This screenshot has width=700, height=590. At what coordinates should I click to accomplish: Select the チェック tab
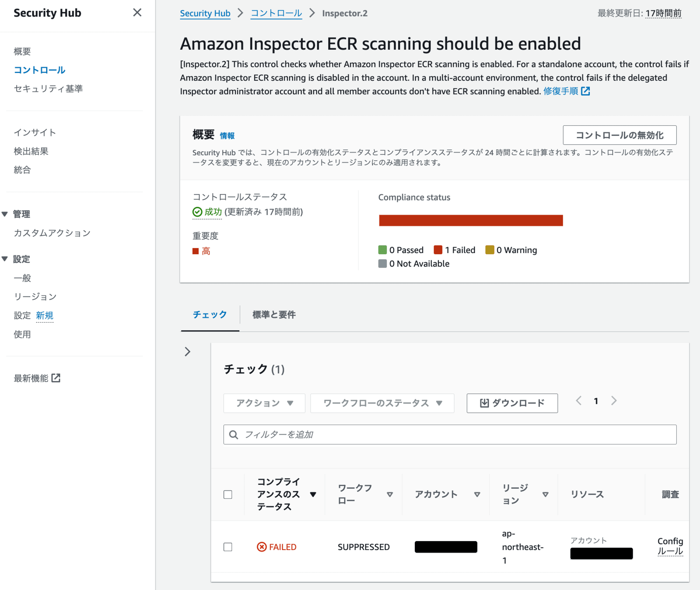(210, 314)
